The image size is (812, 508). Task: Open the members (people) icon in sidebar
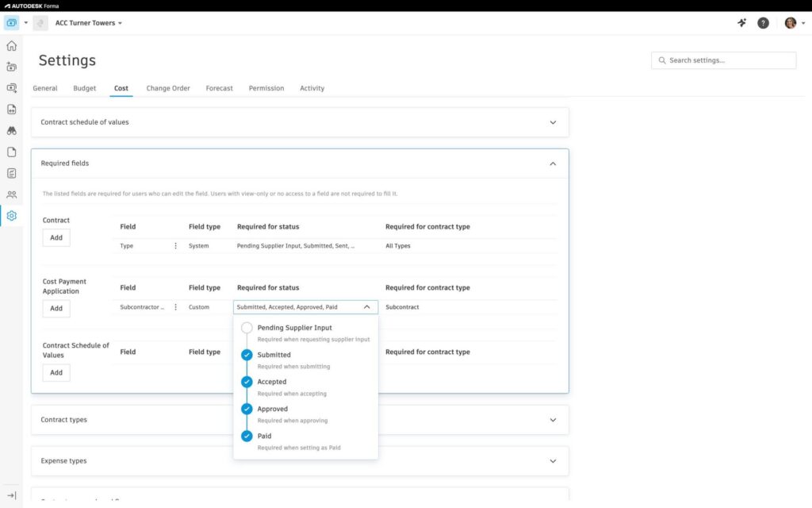(11, 194)
